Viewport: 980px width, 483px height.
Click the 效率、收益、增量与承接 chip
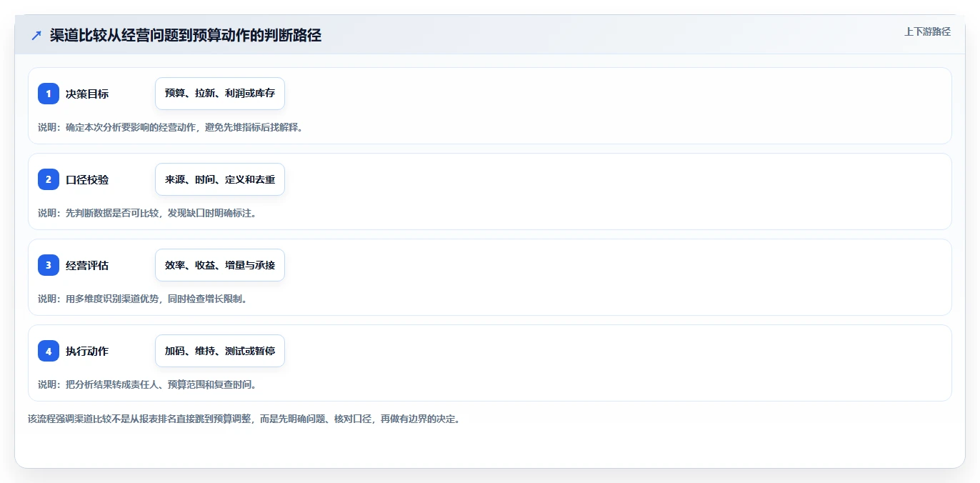click(220, 265)
